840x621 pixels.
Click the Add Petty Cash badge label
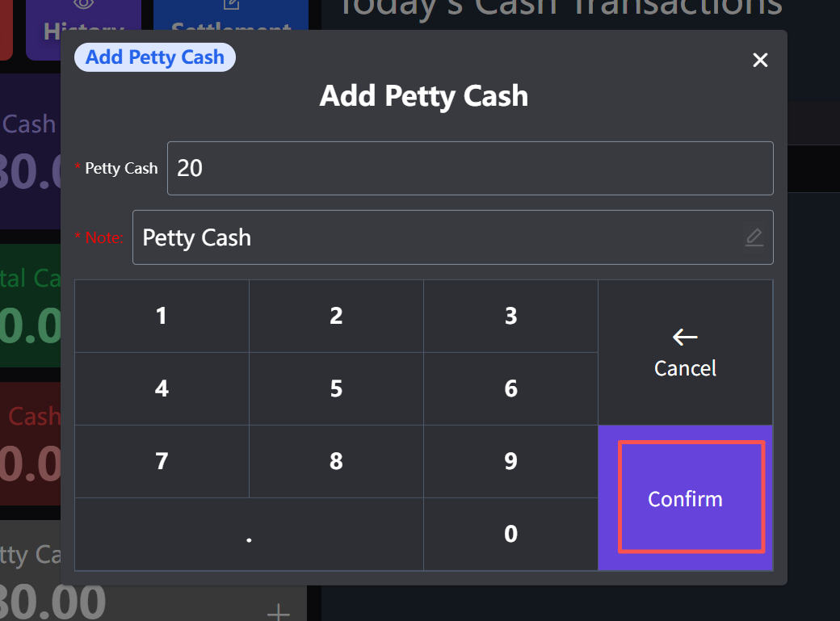tap(154, 57)
